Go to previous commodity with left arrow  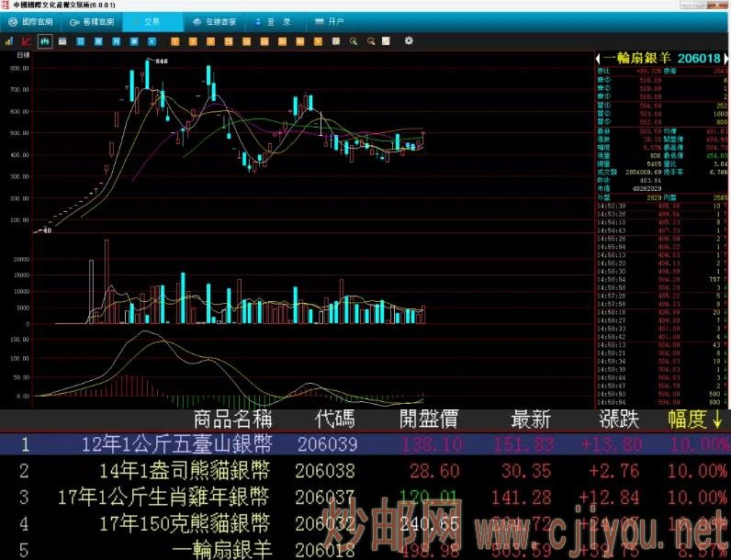[598, 59]
